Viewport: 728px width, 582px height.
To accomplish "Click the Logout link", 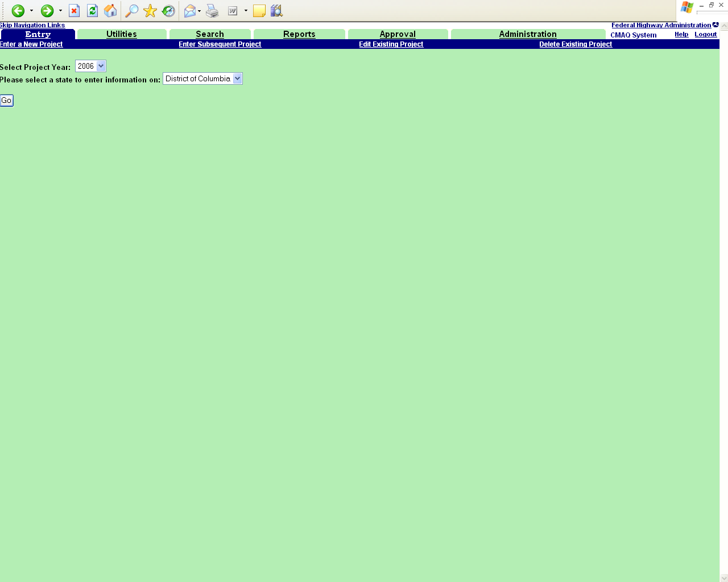I will [705, 35].
